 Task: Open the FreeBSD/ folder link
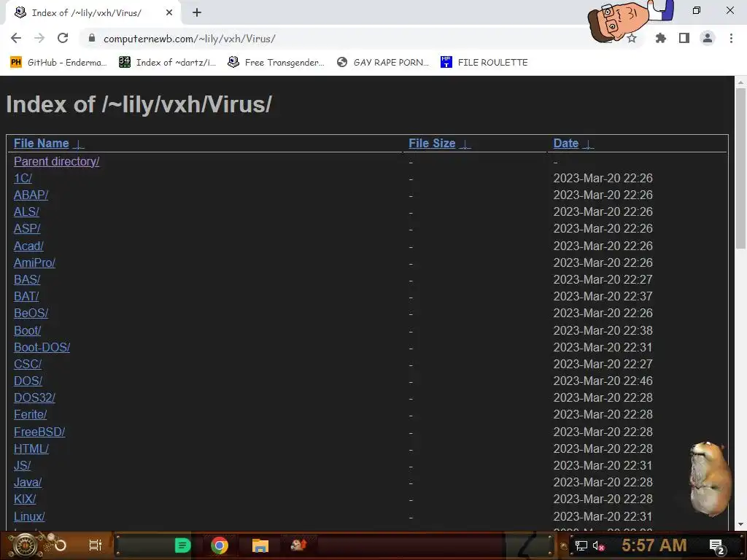click(x=39, y=432)
